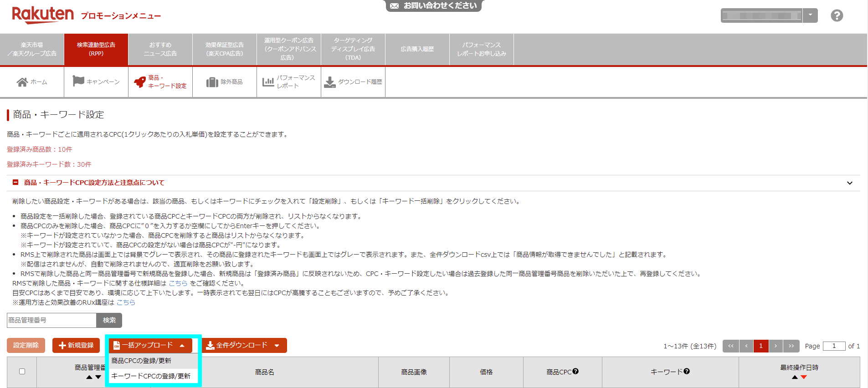Open キーワード help question icon
Image resolution: width=868 pixels, height=388 pixels.
(687, 372)
